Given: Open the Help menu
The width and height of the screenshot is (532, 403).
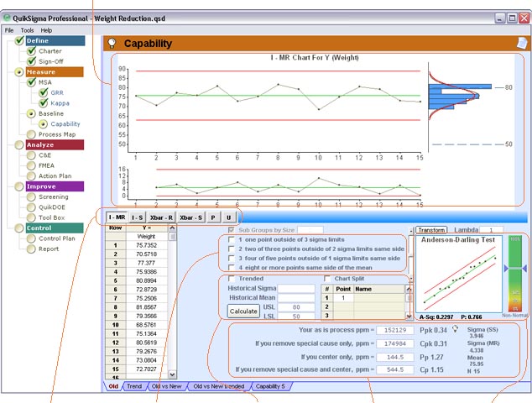Looking at the screenshot, I should pyautogui.click(x=46, y=30).
